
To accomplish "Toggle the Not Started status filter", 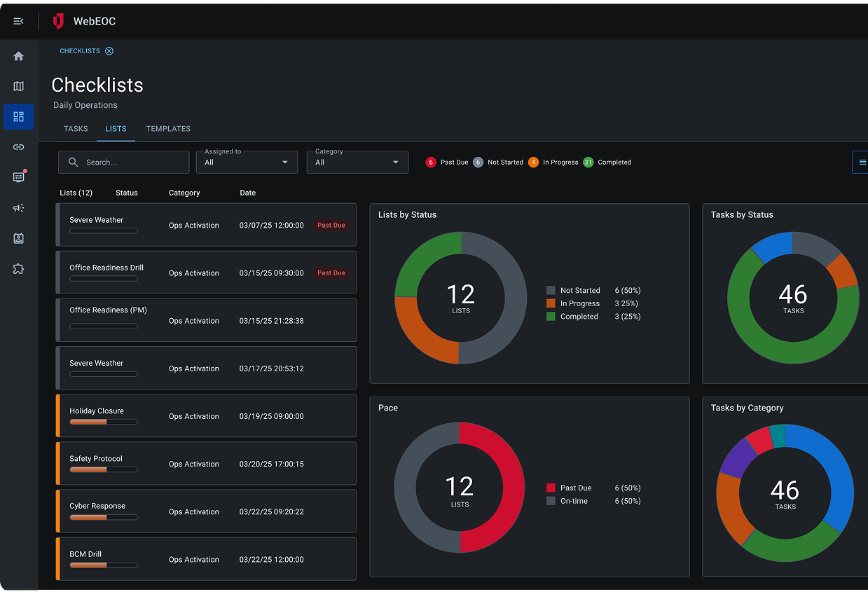I will (x=498, y=163).
